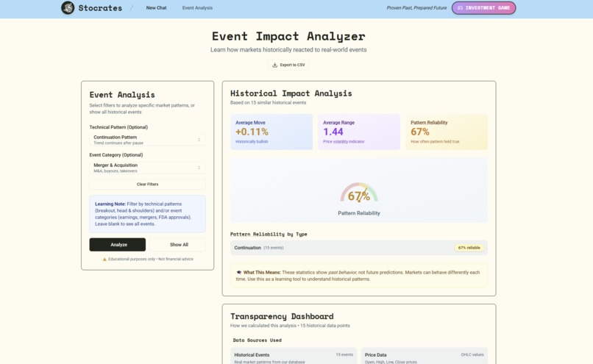
Task: Click the Learning Note text box
Action: (x=147, y=214)
